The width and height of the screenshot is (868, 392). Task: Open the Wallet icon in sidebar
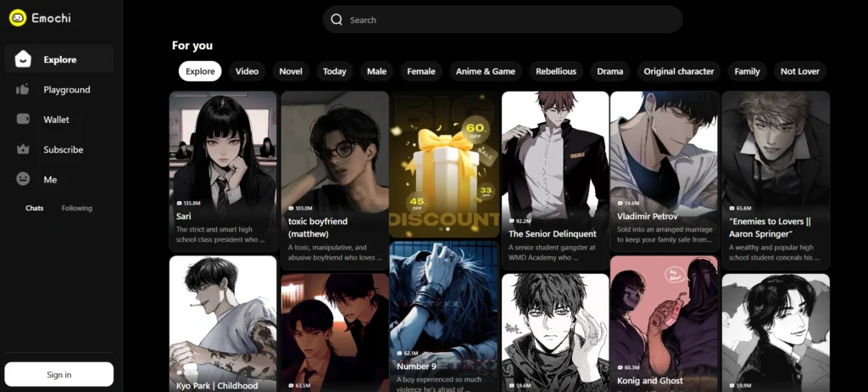point(24,120)
